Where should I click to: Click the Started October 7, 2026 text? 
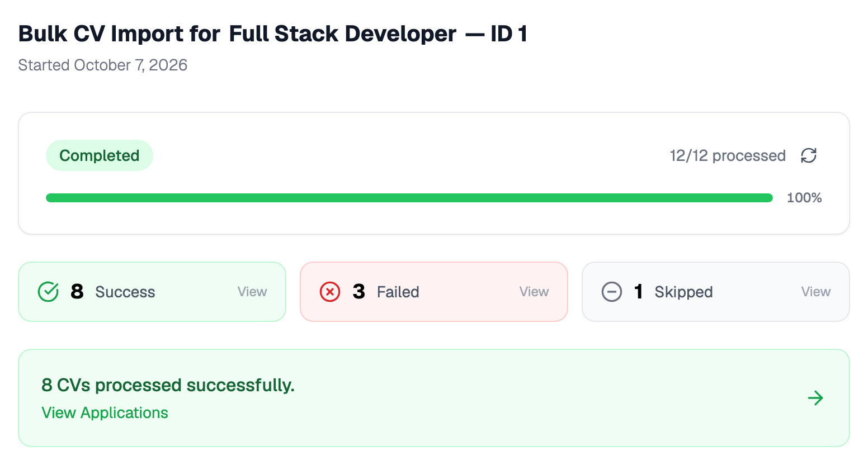(x=103, y=65)
